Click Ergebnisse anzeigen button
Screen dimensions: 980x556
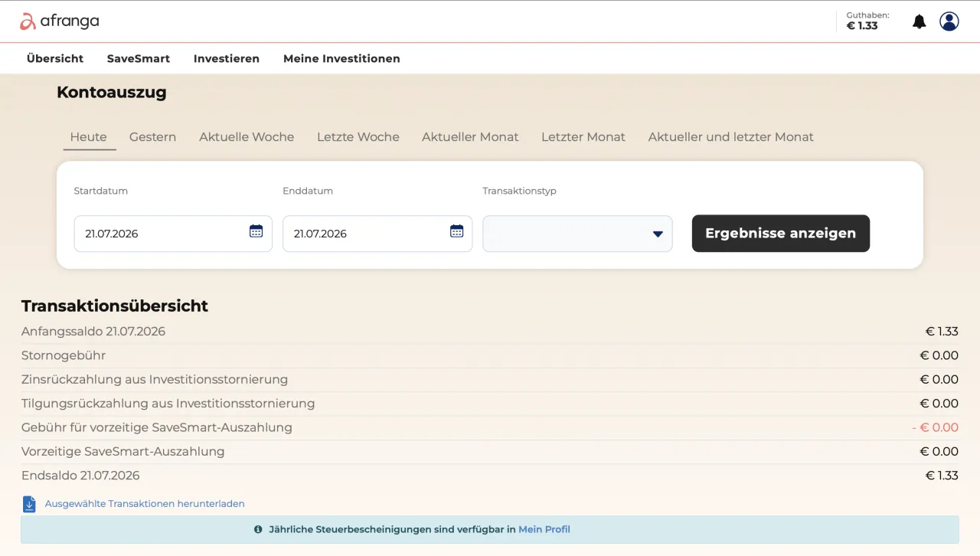(x=781, y=234)
